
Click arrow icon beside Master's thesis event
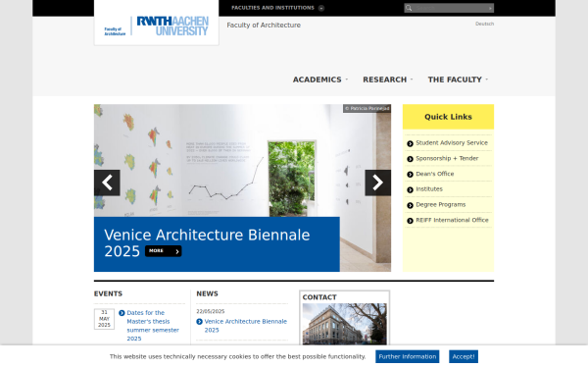pyautogui.click(x=122, y=313)
